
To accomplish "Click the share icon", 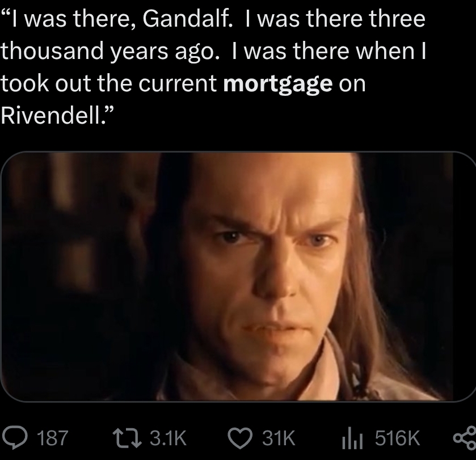I will 465,438.
